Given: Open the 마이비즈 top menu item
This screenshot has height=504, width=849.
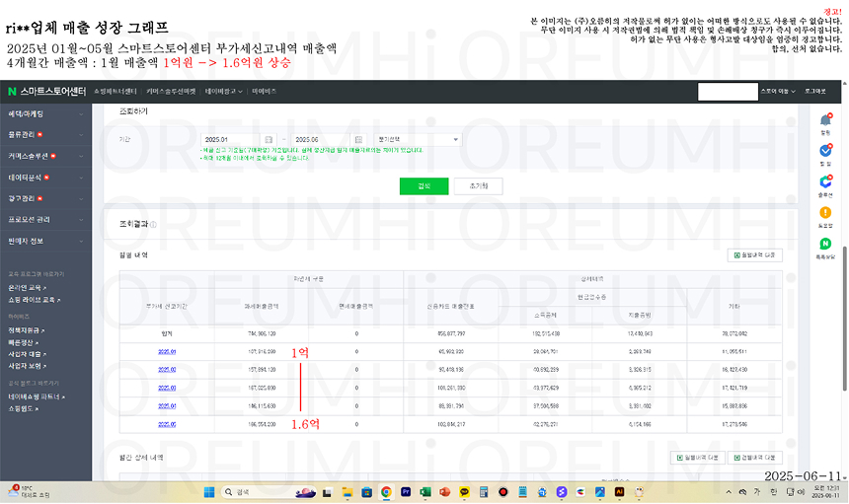Looking at the screenshot, I should pos(264,92).
